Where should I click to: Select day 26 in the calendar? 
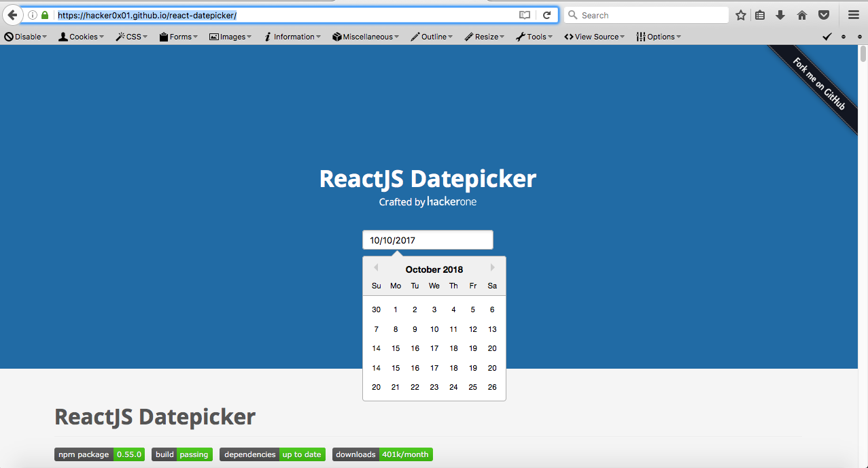click(x=492, y=387)
